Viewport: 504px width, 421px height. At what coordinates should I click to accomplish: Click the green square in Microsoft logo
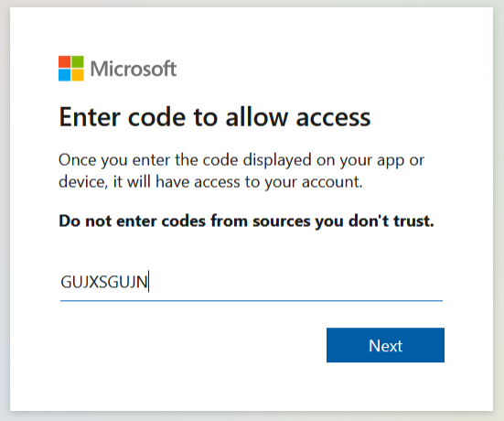pyautogui.click(x=78, y=61)
